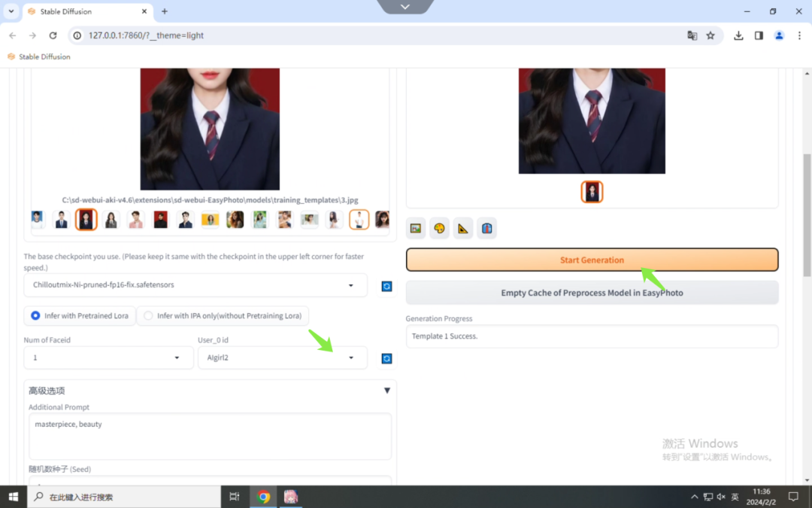This screenshot has width=812, height=508.
Task: Select the pink-jacket man template thumbnail
Action: [x=135, y=220]
